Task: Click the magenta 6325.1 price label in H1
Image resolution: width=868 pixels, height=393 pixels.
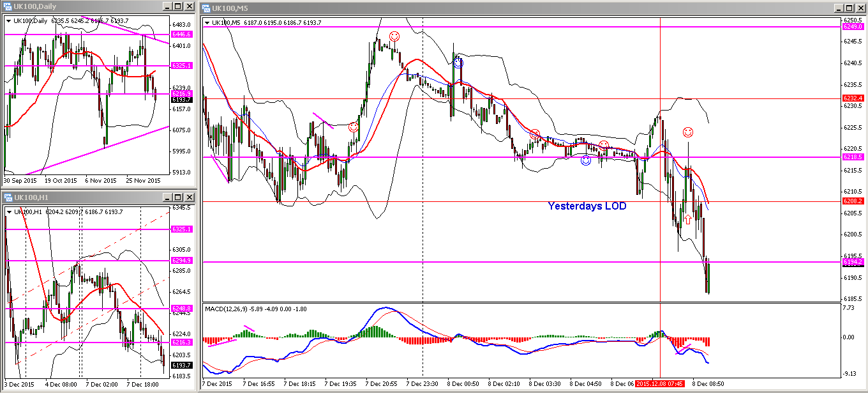Action: [181, 229]
